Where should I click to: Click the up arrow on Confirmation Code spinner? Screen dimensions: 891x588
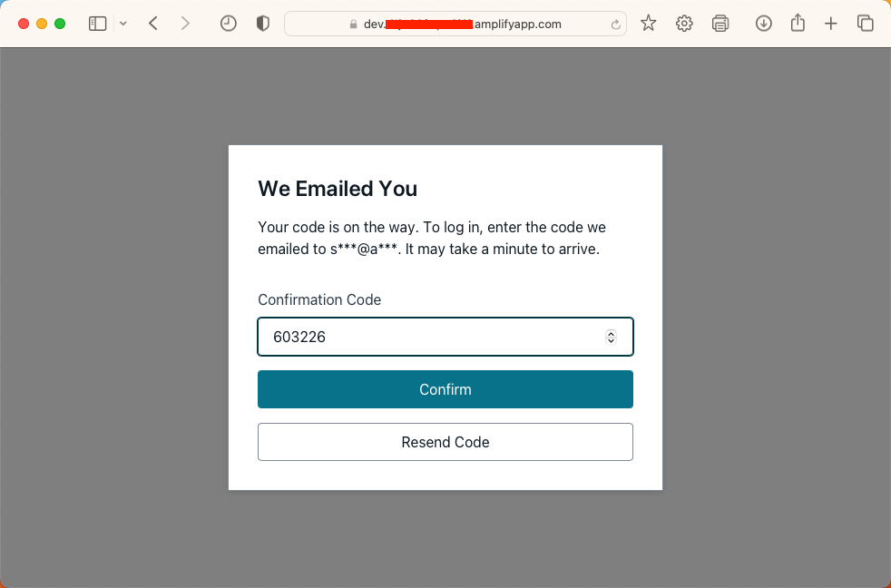pyautogui.click(x=612, y=332)
